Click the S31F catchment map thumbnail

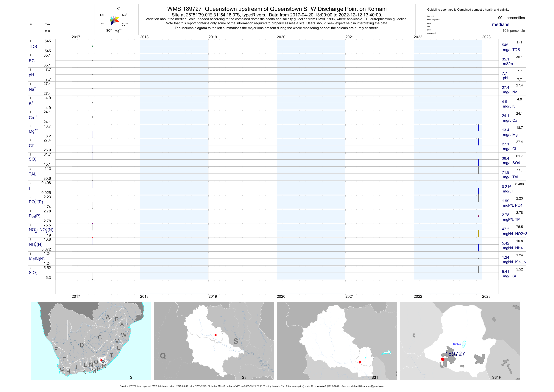point(460,341)
